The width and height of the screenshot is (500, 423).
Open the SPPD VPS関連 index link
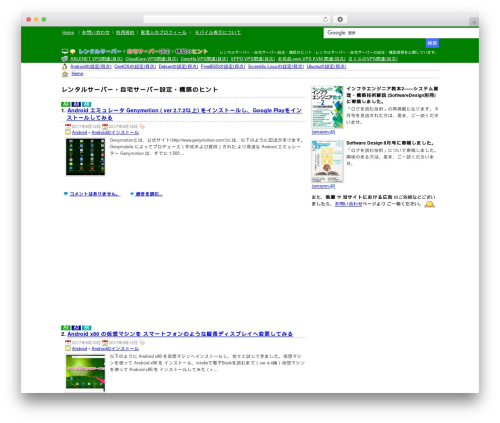pyautogui.click(x=253, y=59)
